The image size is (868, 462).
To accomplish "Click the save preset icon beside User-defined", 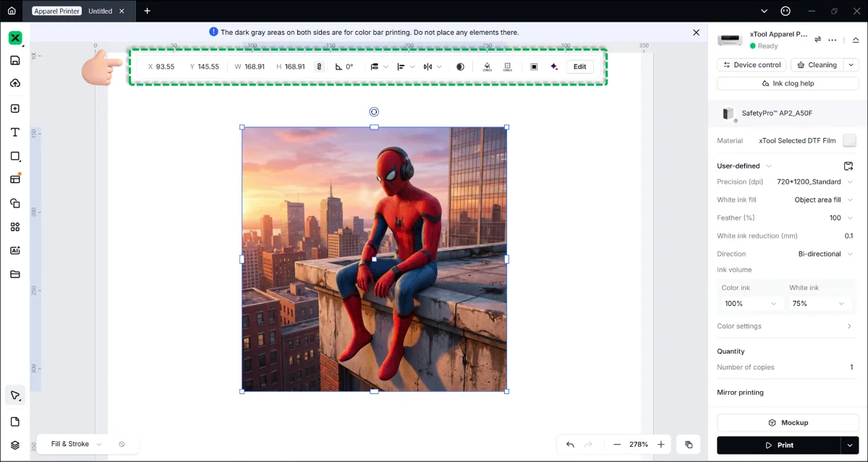I will coord(848,166).
